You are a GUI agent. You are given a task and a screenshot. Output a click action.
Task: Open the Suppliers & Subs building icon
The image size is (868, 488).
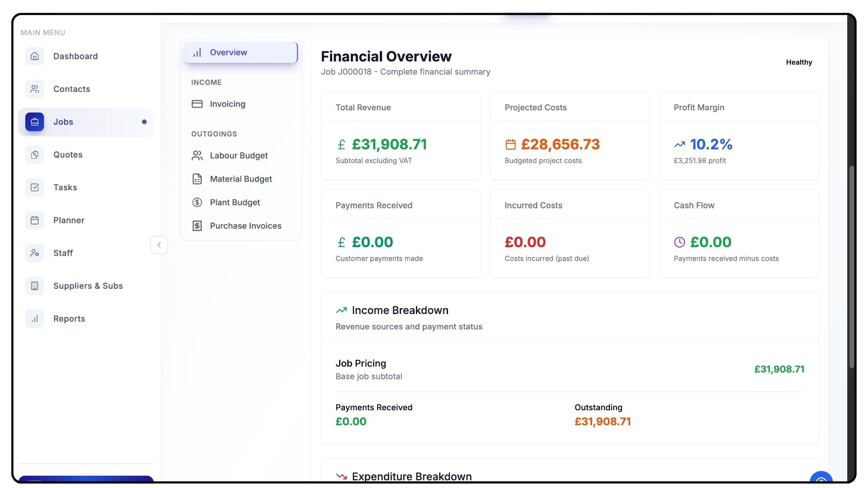point(35,286)
